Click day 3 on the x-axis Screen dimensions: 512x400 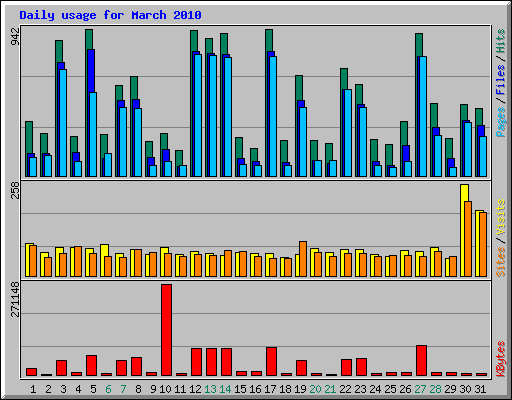coord(63,389)
